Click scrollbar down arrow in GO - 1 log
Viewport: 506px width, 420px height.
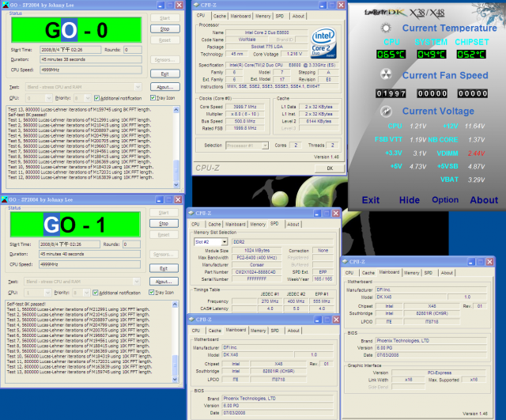coord(175,379)
